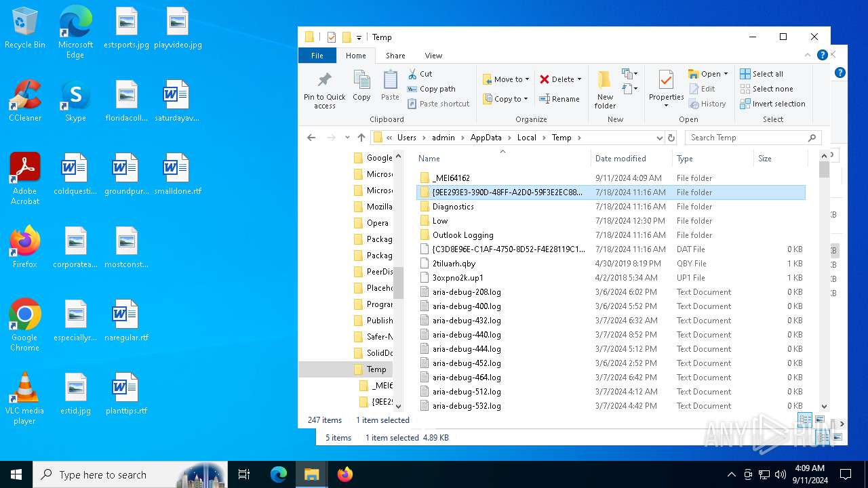Image resolution: width=868 pixels, height=488 pixels.
Task: Open file History
Action: tap(707, 104)
